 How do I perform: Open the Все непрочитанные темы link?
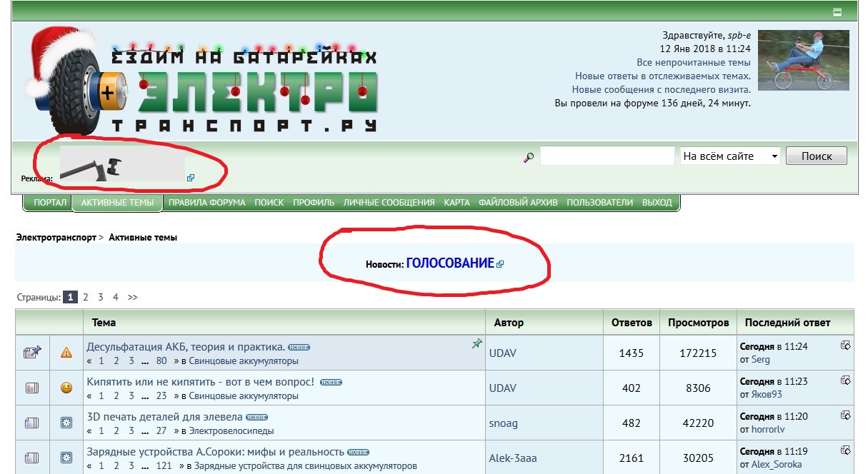pyautogui.click(x=693, y=62)
